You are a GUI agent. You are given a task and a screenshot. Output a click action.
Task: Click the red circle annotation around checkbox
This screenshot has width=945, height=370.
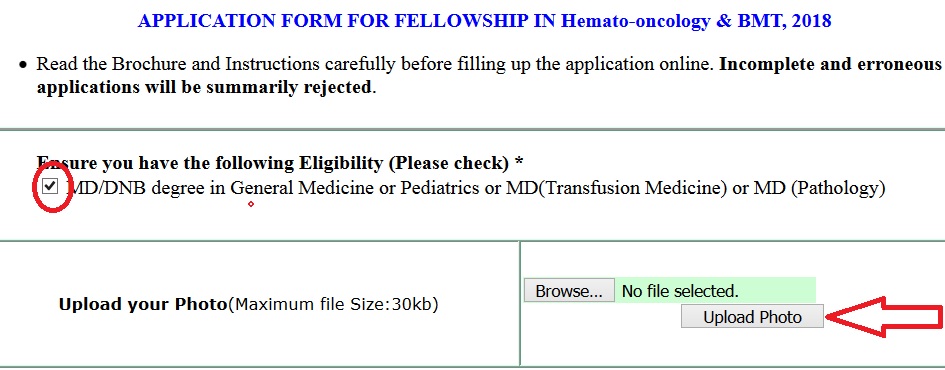[52, 190]
